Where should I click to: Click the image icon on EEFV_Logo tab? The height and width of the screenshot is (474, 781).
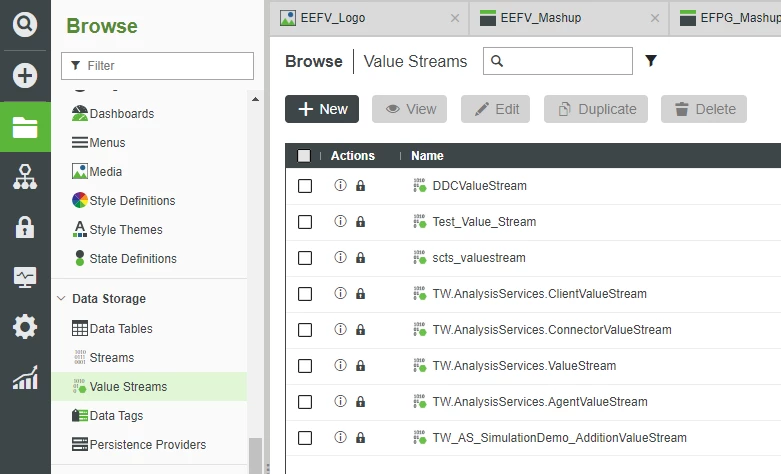click(288, 18)
